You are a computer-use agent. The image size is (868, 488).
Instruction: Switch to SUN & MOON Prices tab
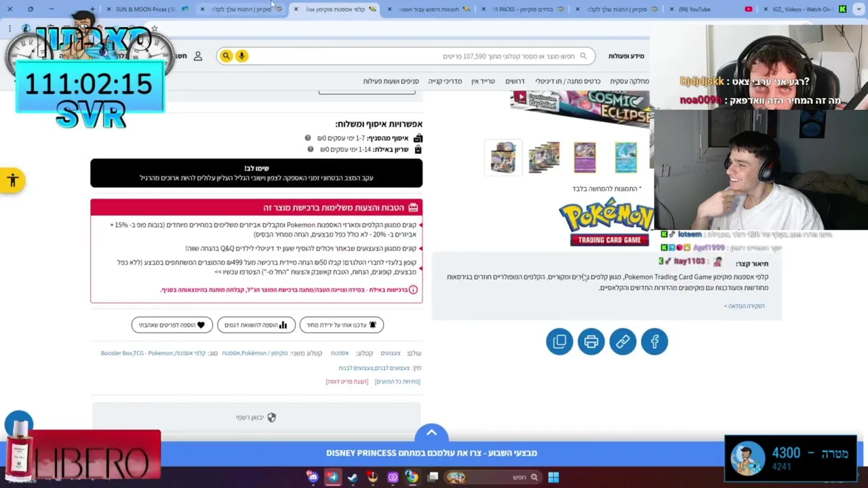coord(150,9)
